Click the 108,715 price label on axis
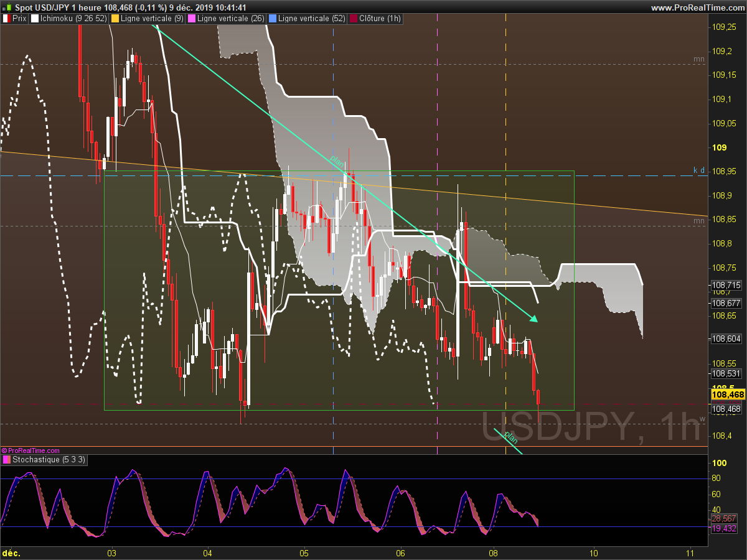The image size is (747, 560). (x=726, y=286)
